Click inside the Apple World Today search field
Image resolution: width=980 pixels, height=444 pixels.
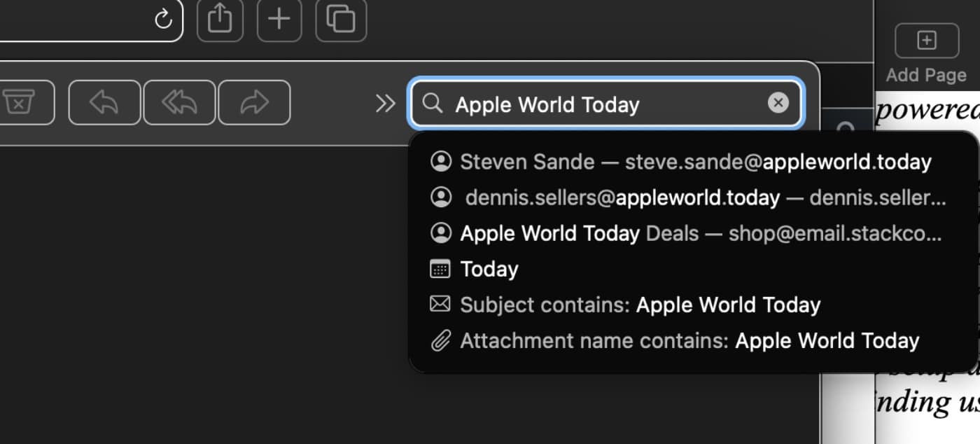pyautogui.click(x=602, y=104)
